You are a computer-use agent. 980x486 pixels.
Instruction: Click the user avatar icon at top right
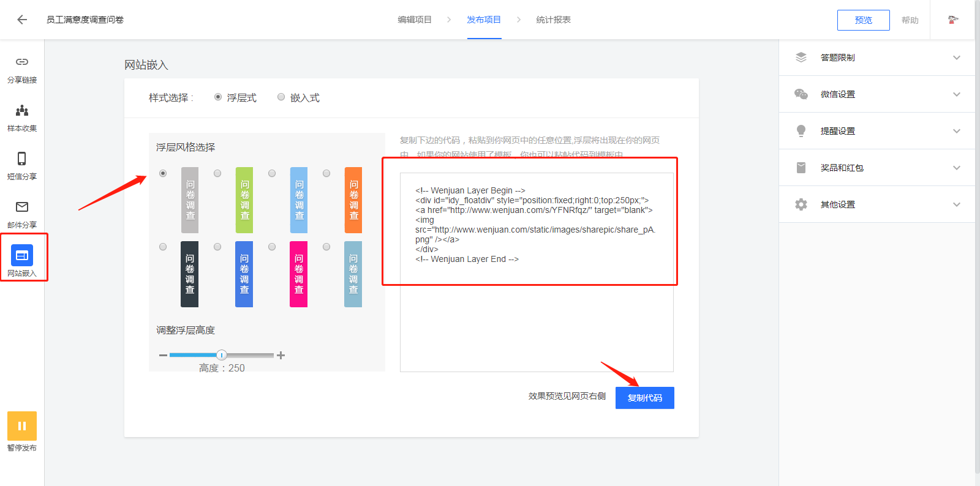952,20
